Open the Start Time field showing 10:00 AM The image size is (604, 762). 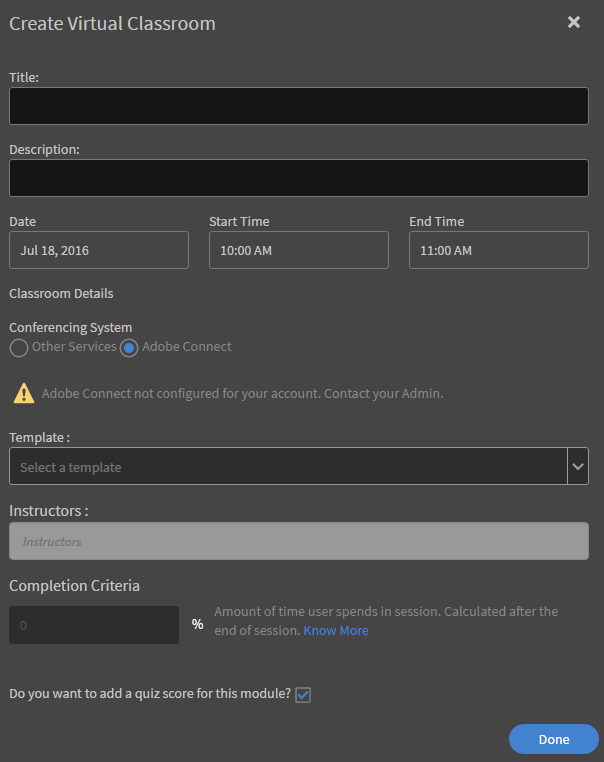pos(299,250)
